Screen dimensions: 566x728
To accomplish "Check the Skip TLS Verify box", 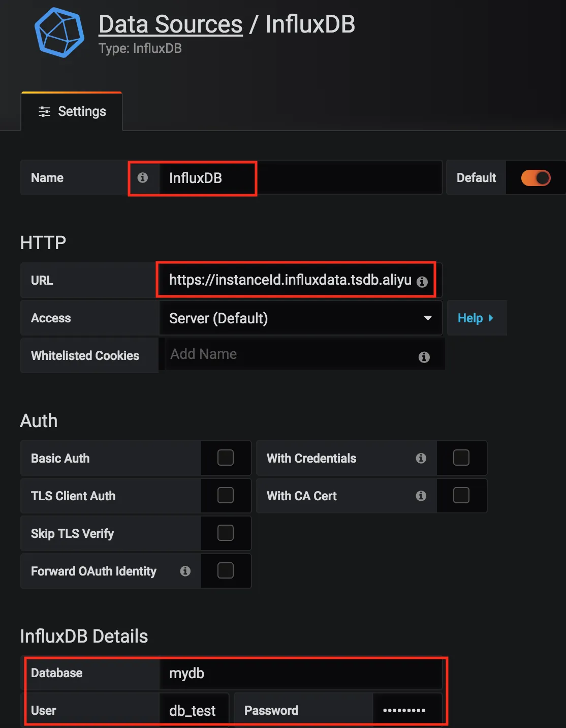I will pyautogui.click(x=226, y=533).
